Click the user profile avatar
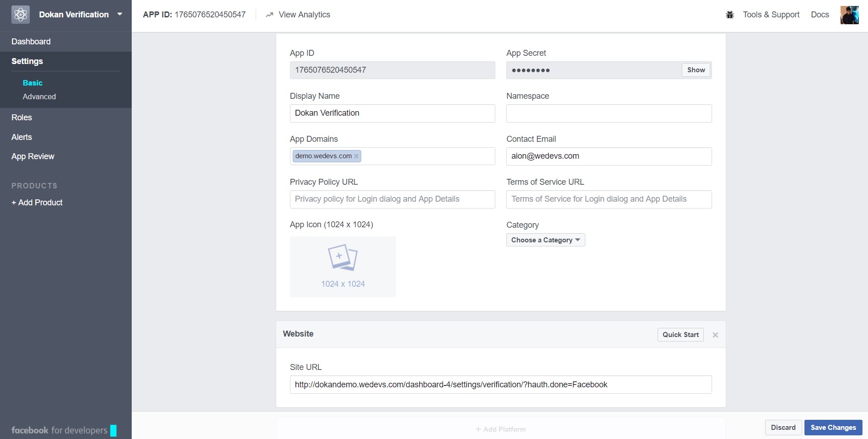868x439 pixels. [850, 15]
